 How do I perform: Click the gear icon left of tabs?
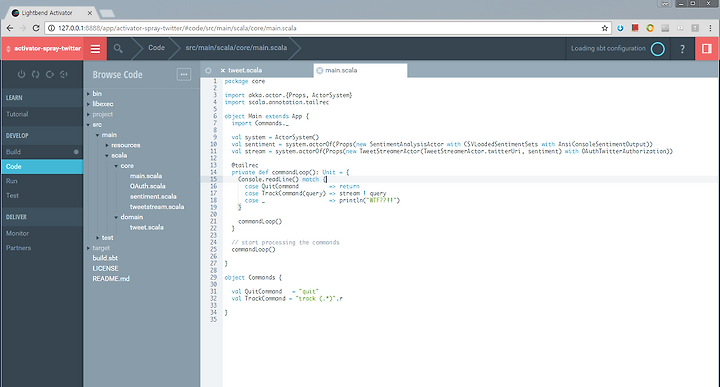208,70
